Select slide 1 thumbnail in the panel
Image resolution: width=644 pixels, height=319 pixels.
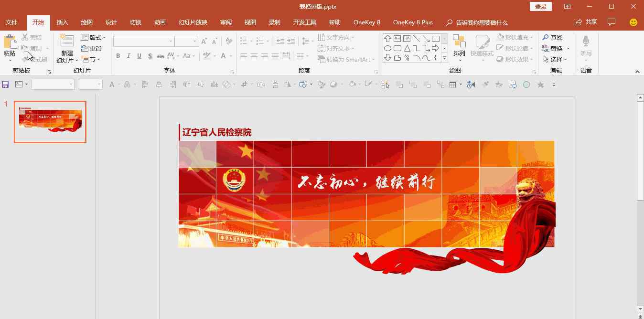(50, 122)
